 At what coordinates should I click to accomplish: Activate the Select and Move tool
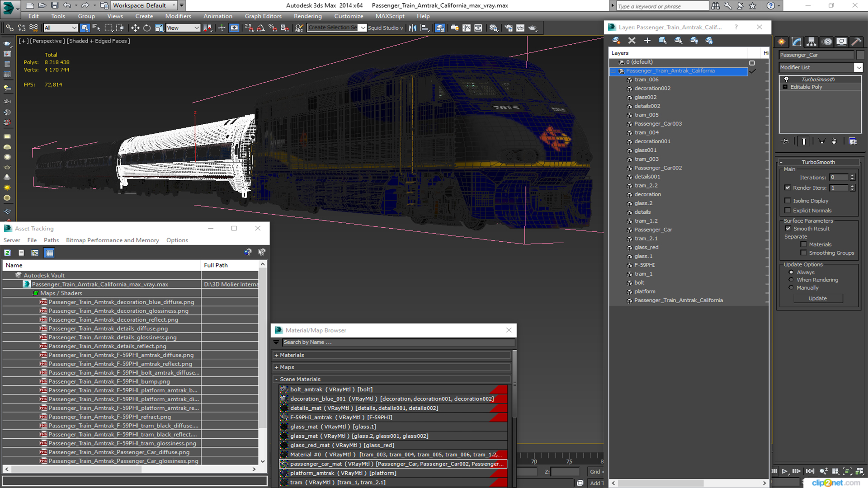[135, 28]
